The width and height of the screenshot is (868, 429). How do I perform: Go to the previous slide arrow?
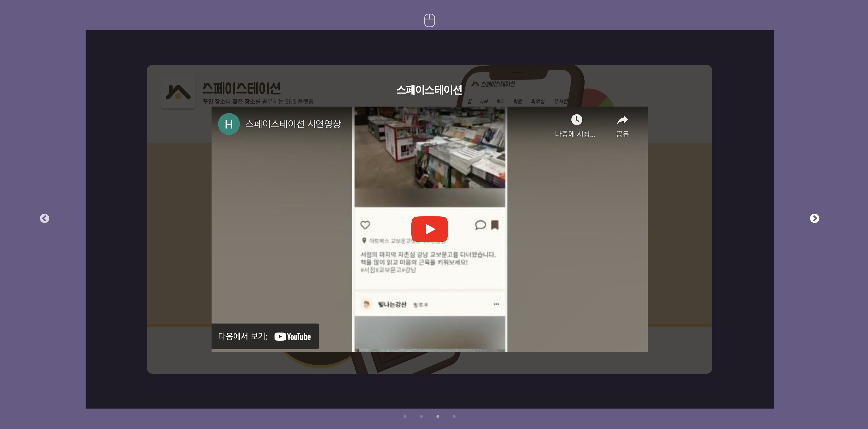[x=44, y=218]
